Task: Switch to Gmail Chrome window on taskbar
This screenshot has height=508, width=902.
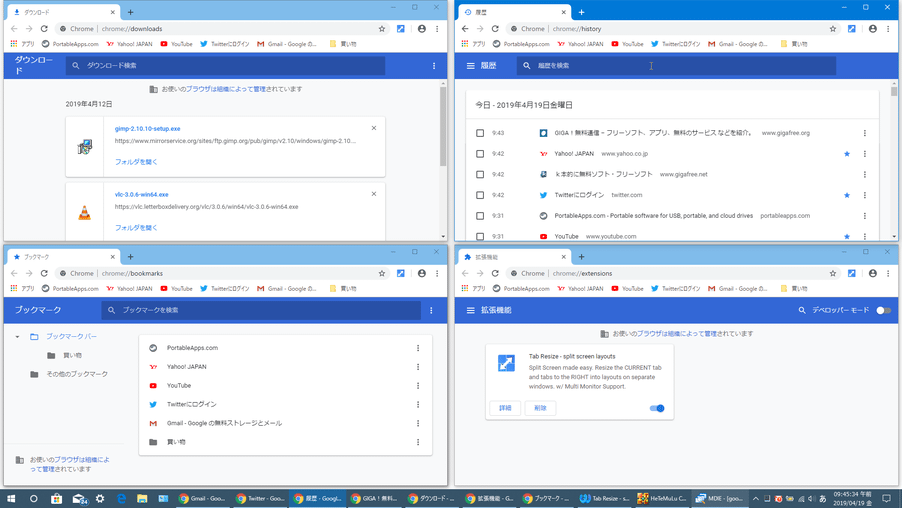Action: point(202,498)
